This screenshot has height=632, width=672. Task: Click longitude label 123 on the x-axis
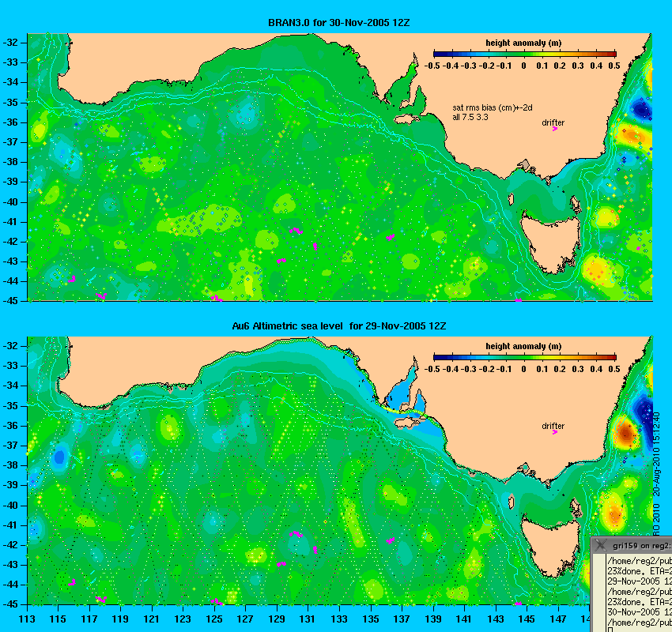coord(183,619)
